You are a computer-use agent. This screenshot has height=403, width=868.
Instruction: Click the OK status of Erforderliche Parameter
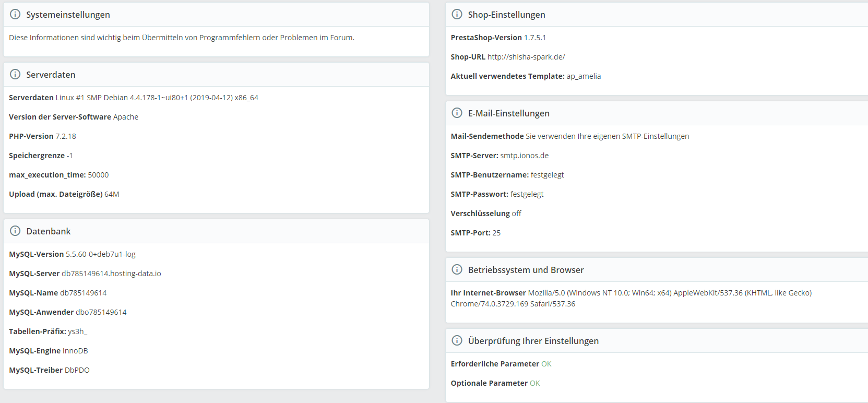coord(546,364)
